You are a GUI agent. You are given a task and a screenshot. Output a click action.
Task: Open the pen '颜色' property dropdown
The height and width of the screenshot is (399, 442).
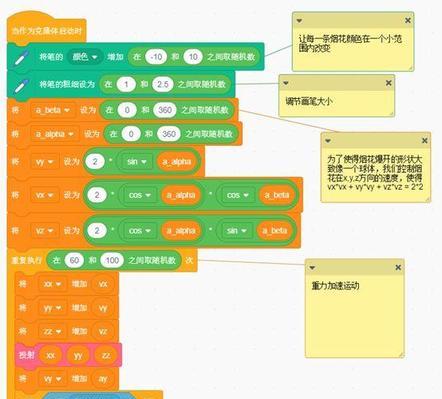click(x=85, y=57)
